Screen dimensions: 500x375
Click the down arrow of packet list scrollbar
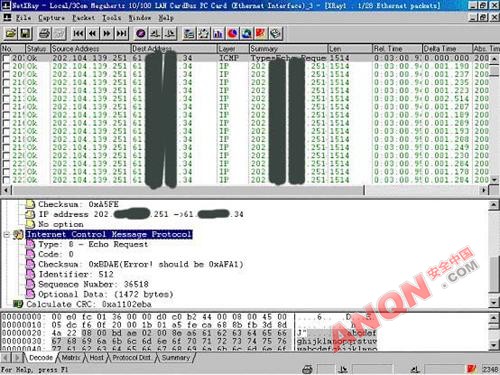pos(494,180)
